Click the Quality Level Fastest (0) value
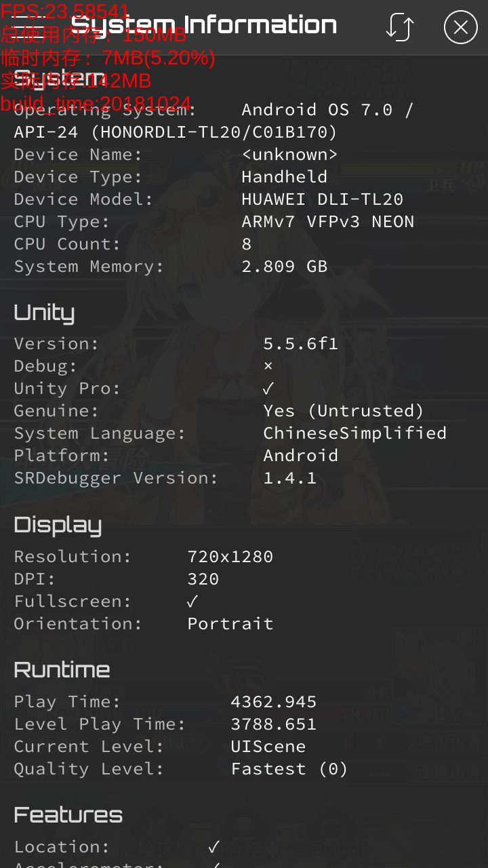Viewport: 488px width, 868px height. tap(289, 768)
